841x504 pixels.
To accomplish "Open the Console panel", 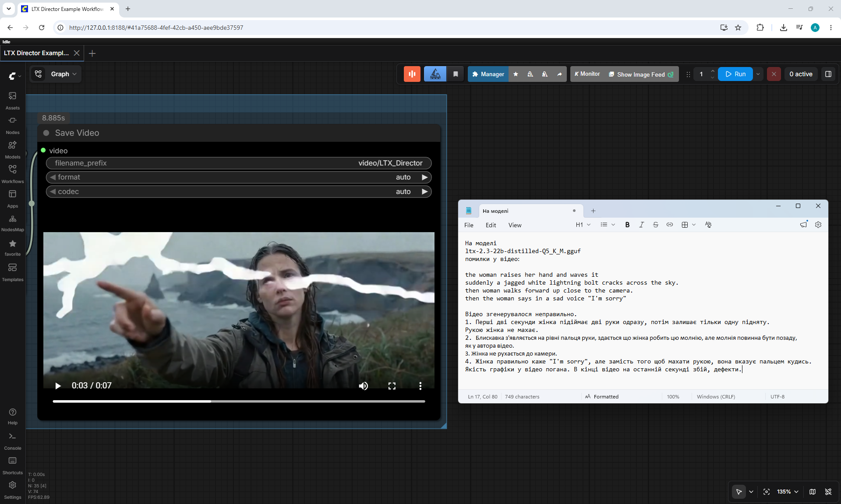I will click(x=13, y=441).
